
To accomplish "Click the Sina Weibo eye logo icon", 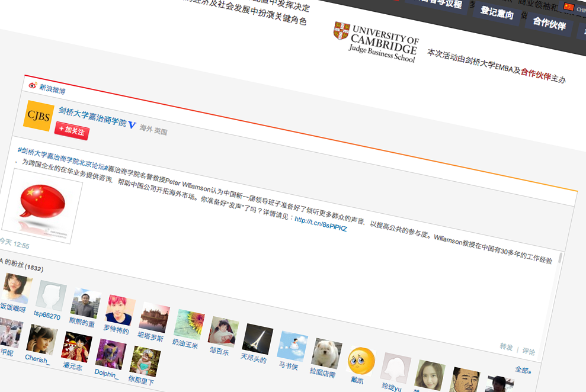I will click(x=33, y=85).
